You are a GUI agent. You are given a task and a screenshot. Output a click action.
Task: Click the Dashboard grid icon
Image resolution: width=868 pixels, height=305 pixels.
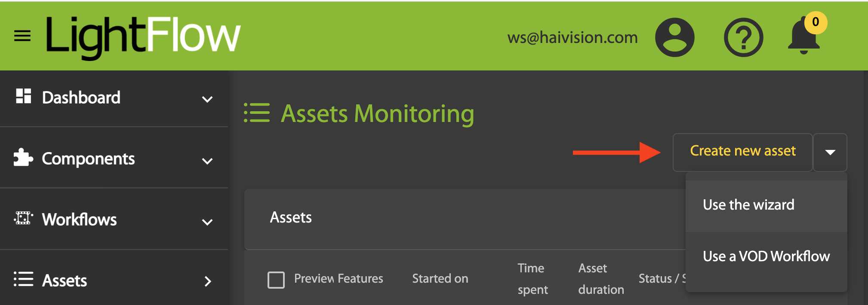[x=23, y=96]
